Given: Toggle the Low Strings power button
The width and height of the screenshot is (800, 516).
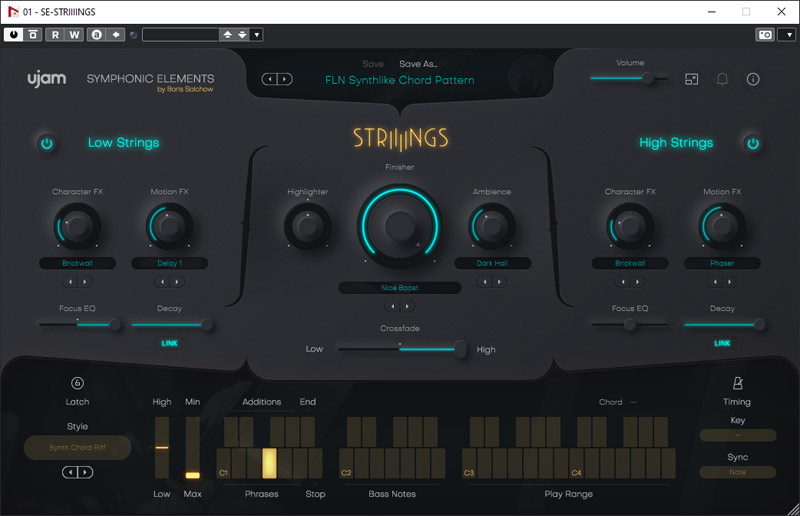Looking at the screenshot, I should pyautogui.click(x=46, y=144).
